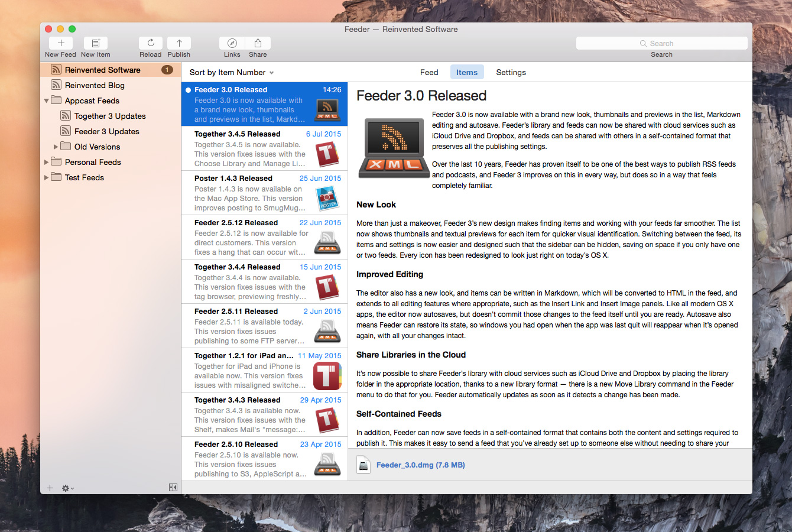
Task: Click the Self-Contained Feeds heading
Action: pyautogui.click(x=399, y=414)
